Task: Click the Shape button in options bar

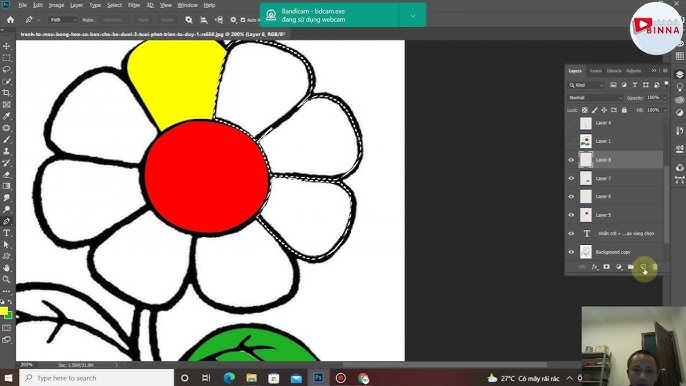Action: coord(167,20)
